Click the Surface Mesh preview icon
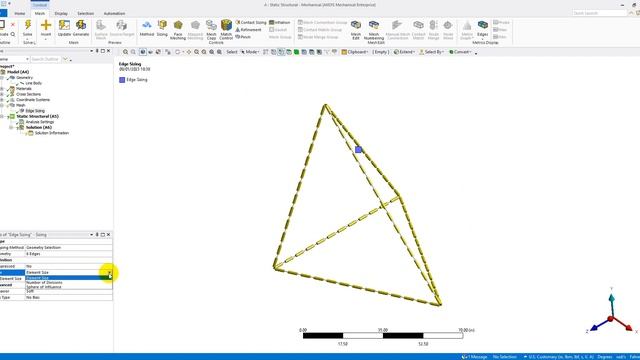Image resolution: width=640 pixels, height=360 pixels. tap(101, 25)
